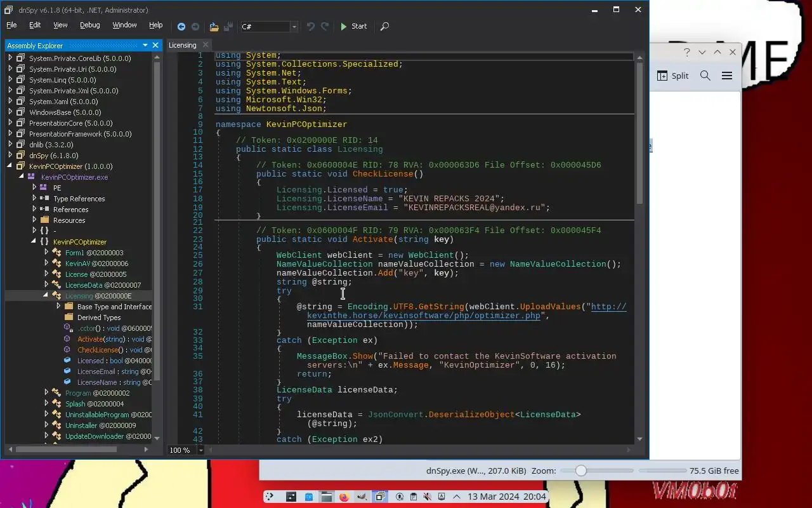
Task: Select the LicenseEmail string field node
Action: [x=114, y=371]
